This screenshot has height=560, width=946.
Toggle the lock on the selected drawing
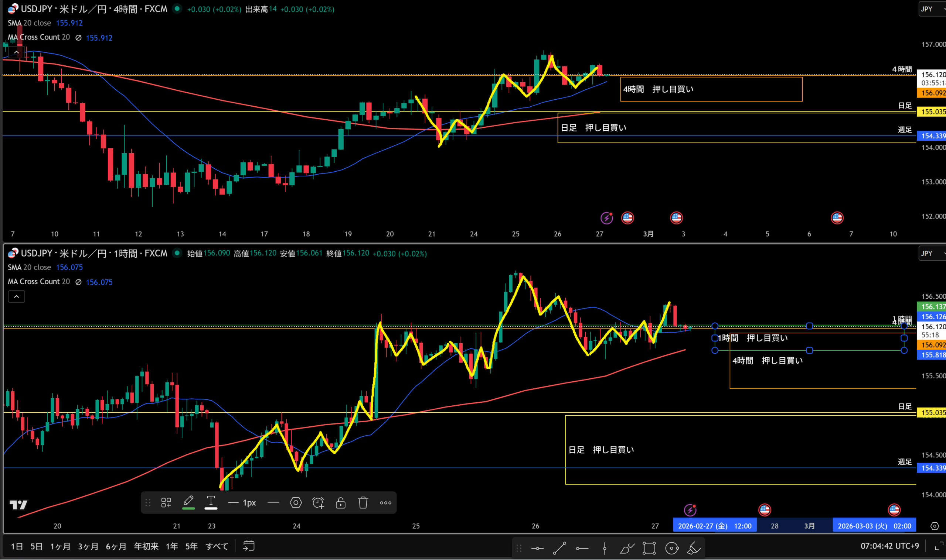(341, 503)
